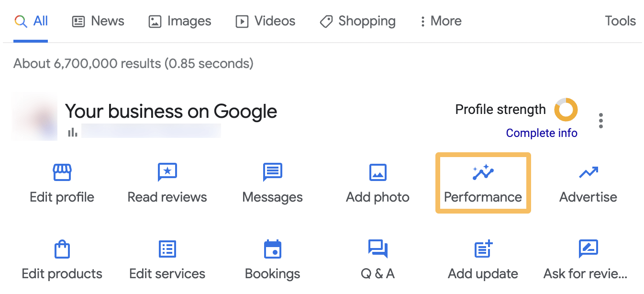Click the Complete info link

tap(542, 133)
